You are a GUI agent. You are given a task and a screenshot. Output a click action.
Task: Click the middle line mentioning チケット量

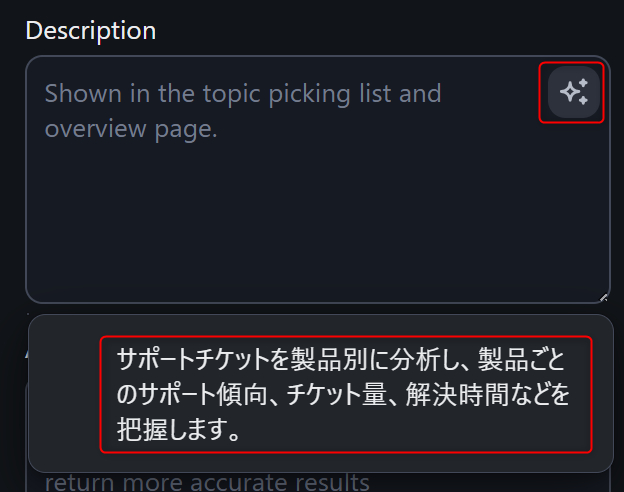343,395
